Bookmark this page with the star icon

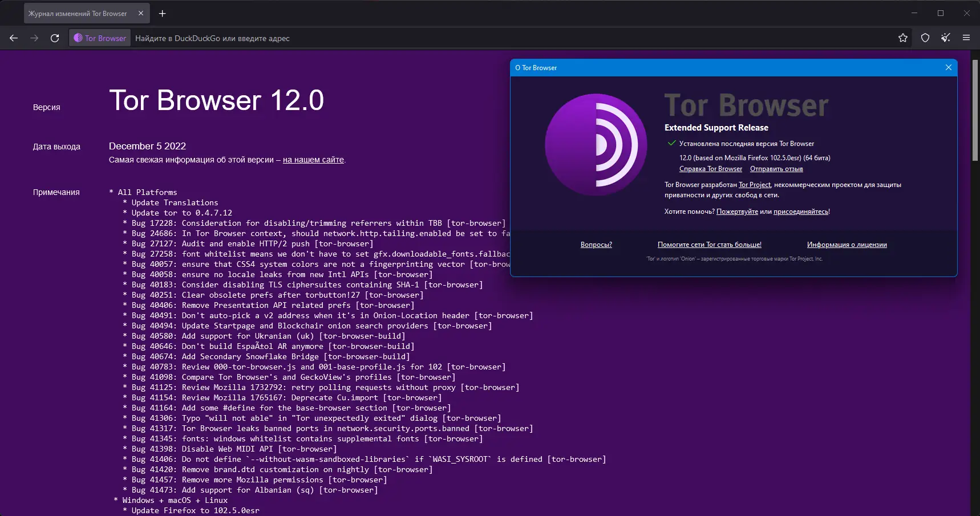tap(903, 38)
